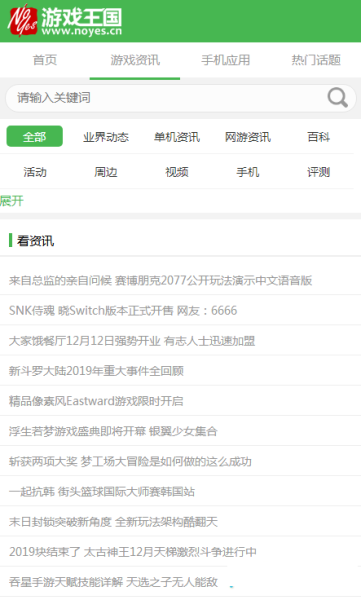Image resolution: width=361 pixels, height=600 pixels.
Task: Open 太古神王12月天梯 article
Action: pyautogui.click(x=133, y=552)
